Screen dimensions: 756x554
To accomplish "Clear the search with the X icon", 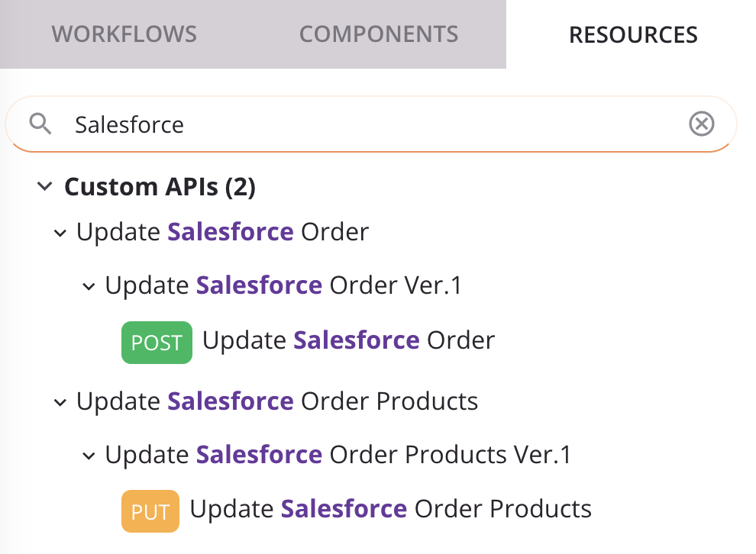I will click(x=701, y=124).
